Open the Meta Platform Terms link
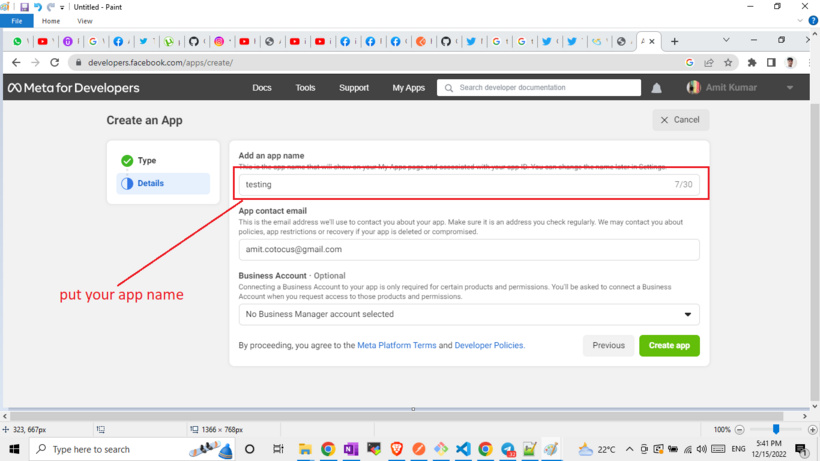The width and height of the screenshot is (820, 461). (397, 345)
